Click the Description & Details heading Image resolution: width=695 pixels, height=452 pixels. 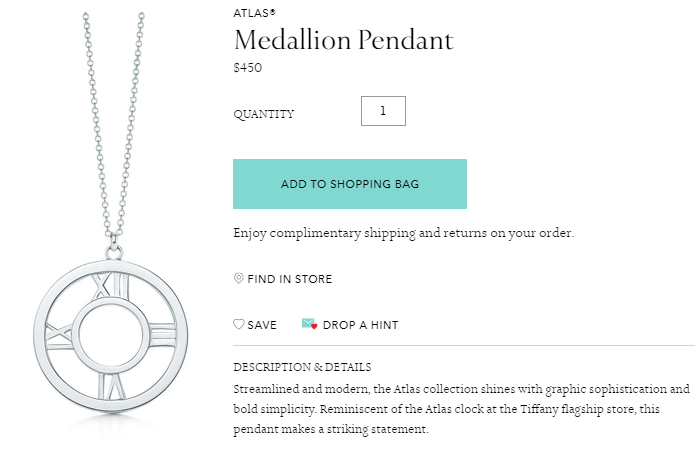(x=302, y=367)
